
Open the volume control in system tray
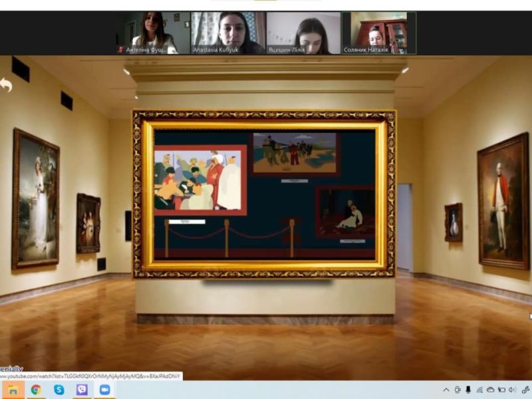pos(513,390)
